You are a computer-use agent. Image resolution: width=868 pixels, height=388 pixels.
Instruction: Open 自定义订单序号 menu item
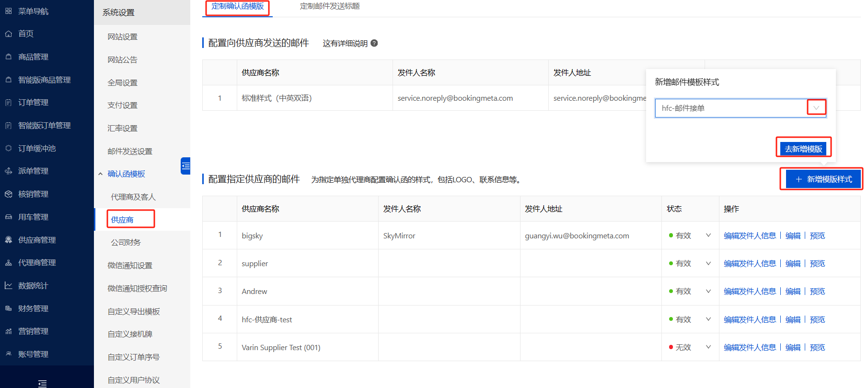pos(134,357)
